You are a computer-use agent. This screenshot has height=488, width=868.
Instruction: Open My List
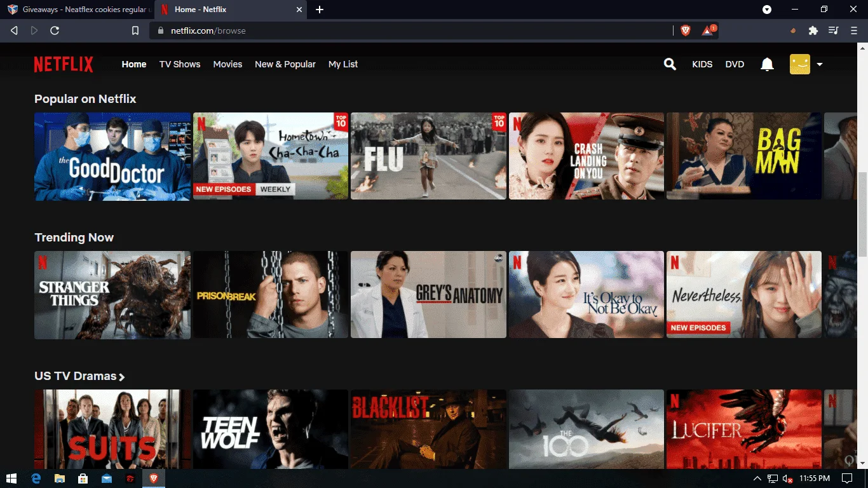[x=343, y=64]
